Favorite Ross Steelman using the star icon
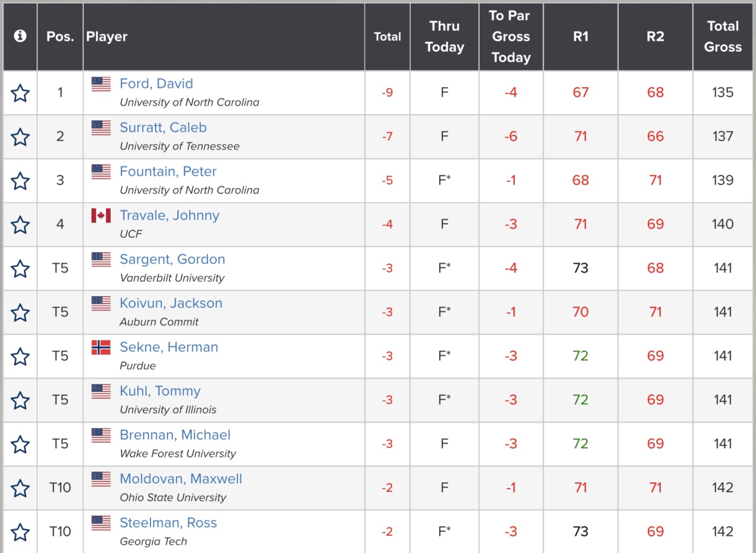The image size is (756, 553). 20,532
